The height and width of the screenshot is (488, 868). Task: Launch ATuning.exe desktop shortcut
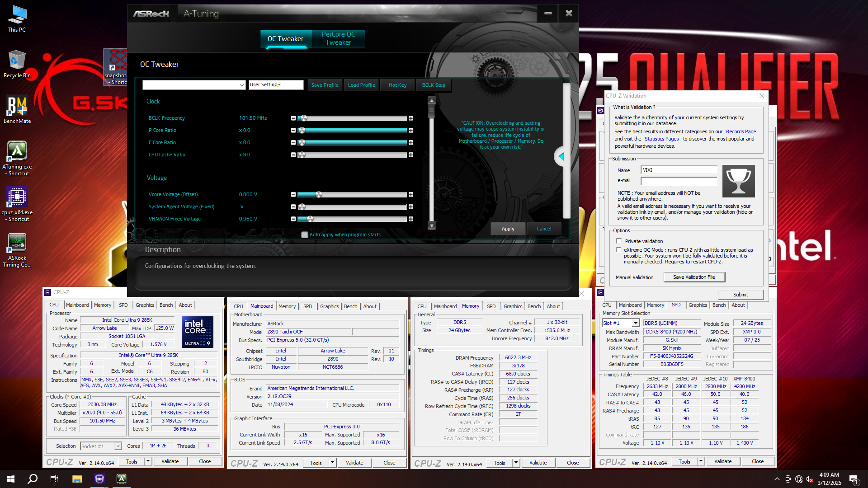(17, 158)
